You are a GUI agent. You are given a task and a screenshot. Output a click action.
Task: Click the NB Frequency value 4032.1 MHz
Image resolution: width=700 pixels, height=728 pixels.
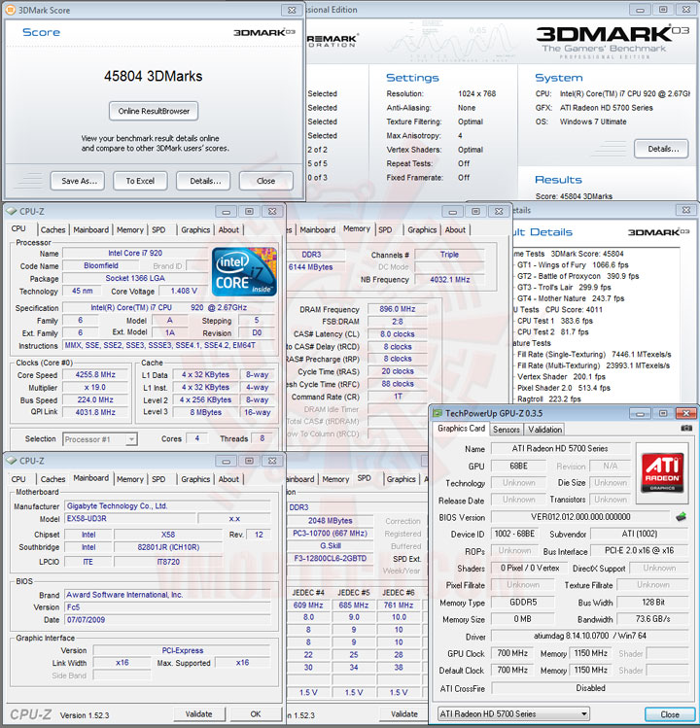[449, 280]
